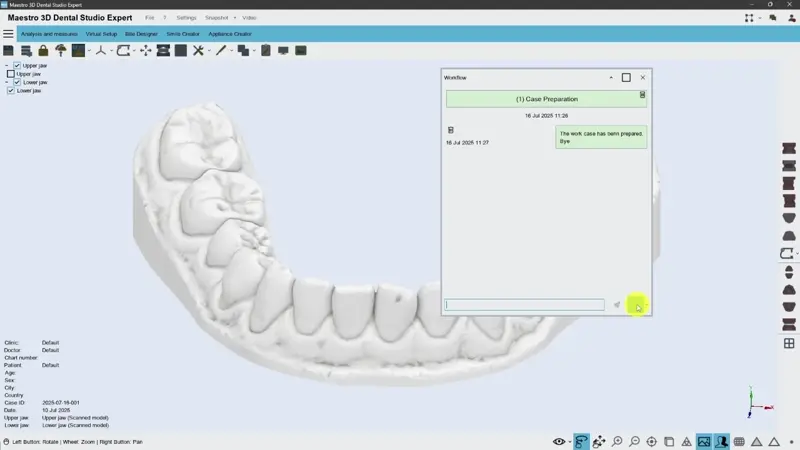Click the grid keyboard icon in the bottom bar

pos(739,442)
